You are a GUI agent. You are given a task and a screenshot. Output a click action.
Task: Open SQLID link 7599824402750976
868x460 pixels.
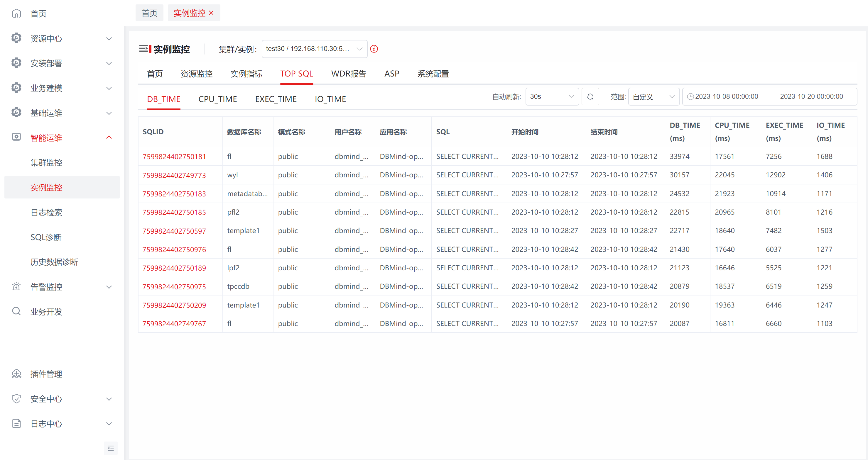tap(174, 249)
